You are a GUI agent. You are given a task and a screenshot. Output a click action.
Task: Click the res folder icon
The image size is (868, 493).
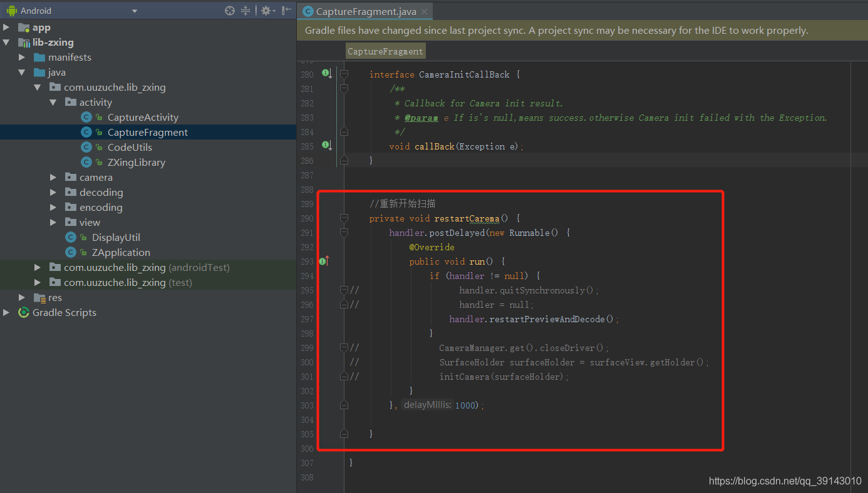[x=39, y=298]
